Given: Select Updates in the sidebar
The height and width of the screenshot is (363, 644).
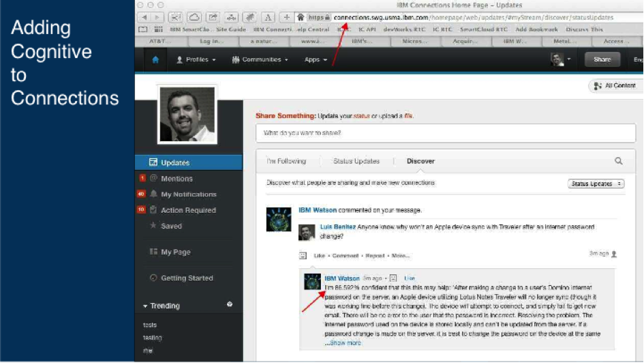Looking at the screenshot, I should point(189,162).
